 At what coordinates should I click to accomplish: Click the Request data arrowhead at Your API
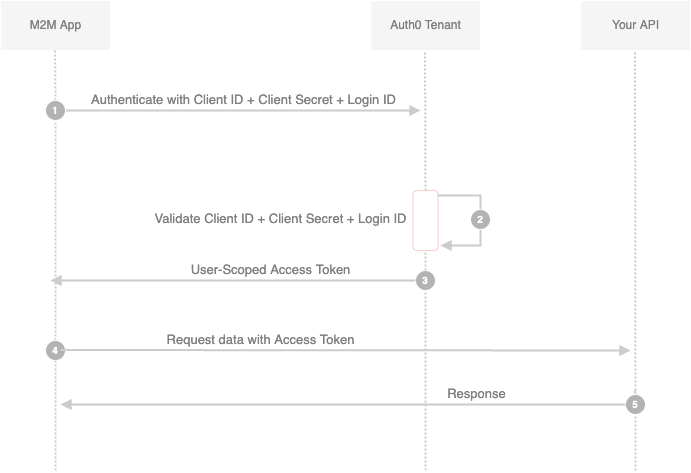coord(625,350)
